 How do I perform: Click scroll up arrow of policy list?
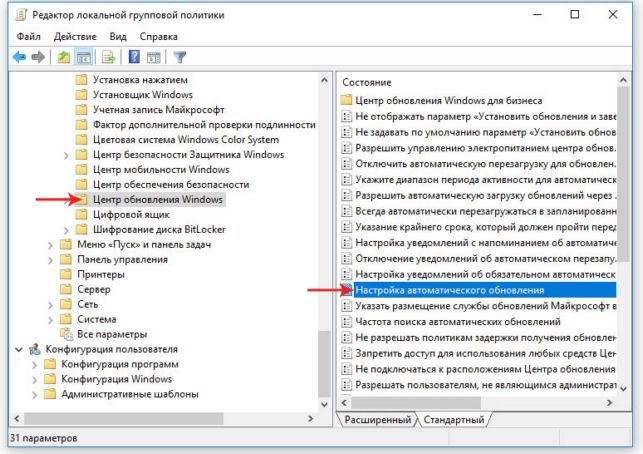click(623, 80)
